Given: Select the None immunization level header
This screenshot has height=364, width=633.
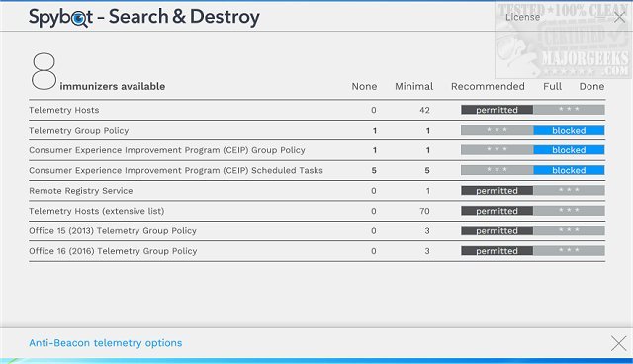Looking at the screenshot, I should (x=364, y=86).
